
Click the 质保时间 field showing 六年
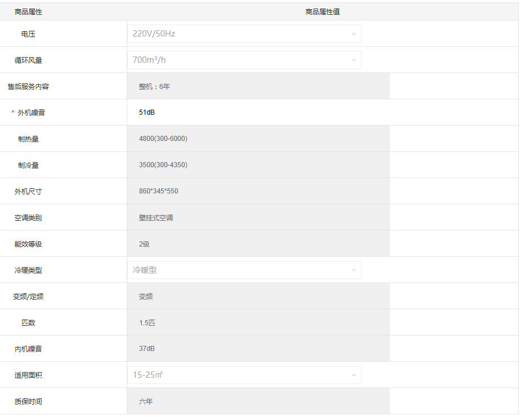(x=258, y=401)
